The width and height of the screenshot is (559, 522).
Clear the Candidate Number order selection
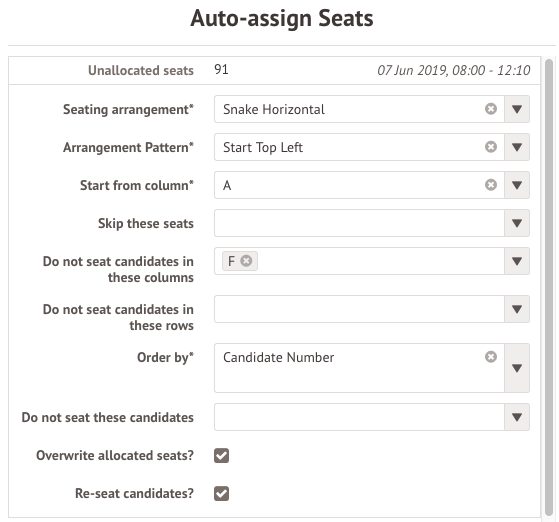pos(491,357)
